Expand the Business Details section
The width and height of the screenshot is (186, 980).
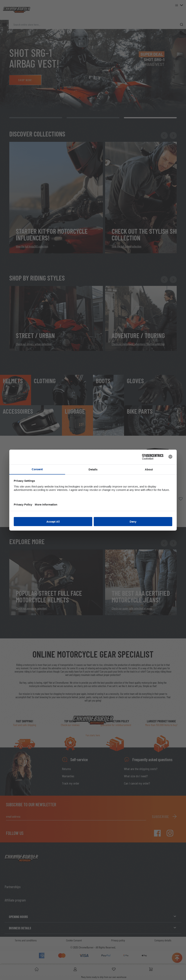(93, 928)
